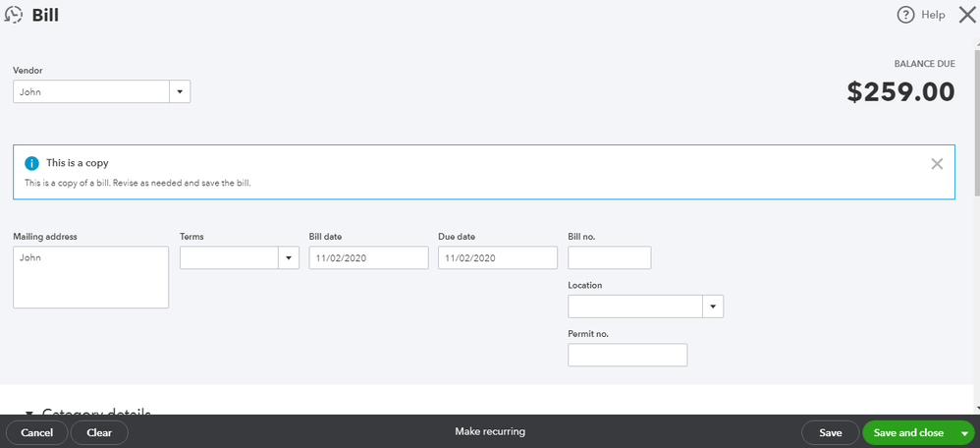The width and height of the screenshot is (980, 448).
Task: Open the recent transactions history icon
Action: 14,15
